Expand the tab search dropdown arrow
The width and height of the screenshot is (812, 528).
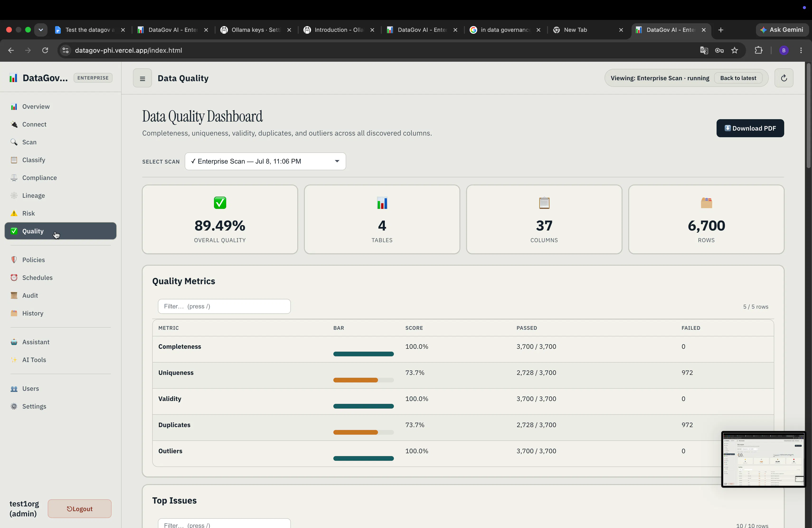coord(41,30)
